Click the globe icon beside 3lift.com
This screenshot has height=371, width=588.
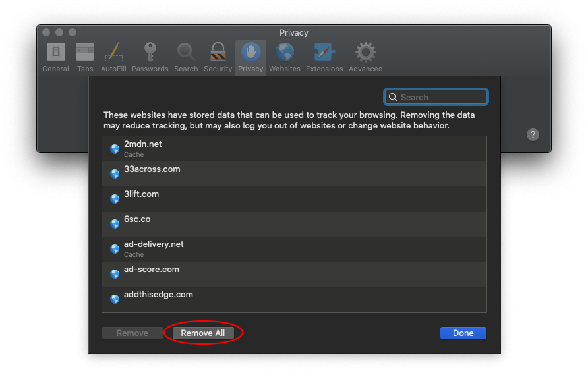(115, 198)
